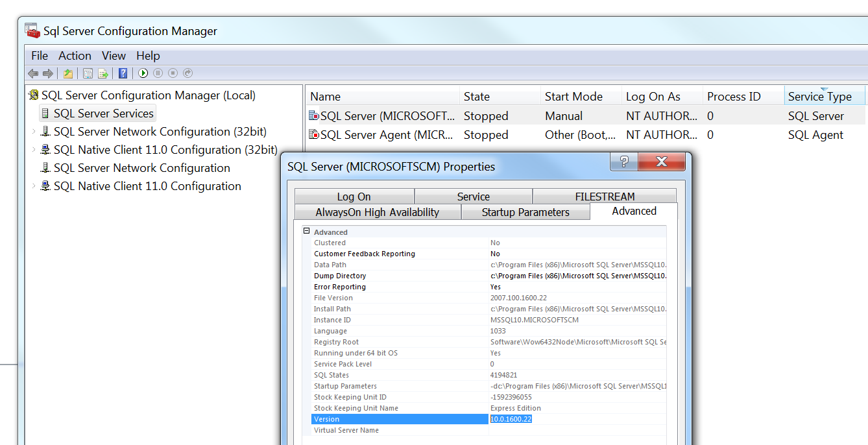
Task: Click the Pause Service toolbar icon
Action: (158, 73)
